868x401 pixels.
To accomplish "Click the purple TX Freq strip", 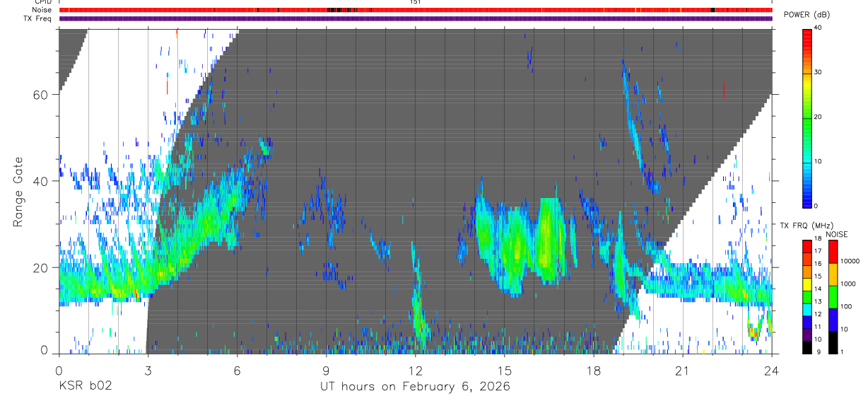I will coord(416,18).
